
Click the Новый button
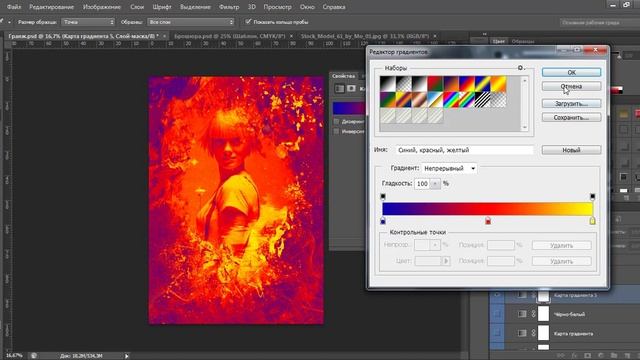point(571,150)
